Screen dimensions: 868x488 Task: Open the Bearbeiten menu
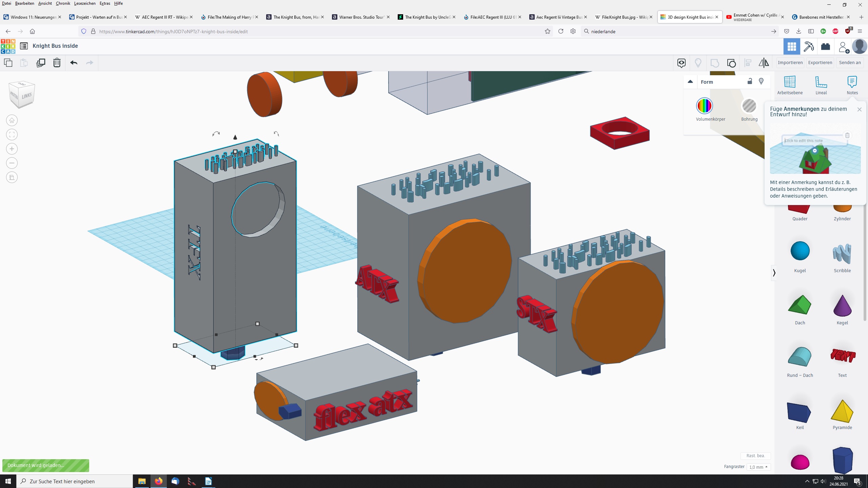[24, 3]
